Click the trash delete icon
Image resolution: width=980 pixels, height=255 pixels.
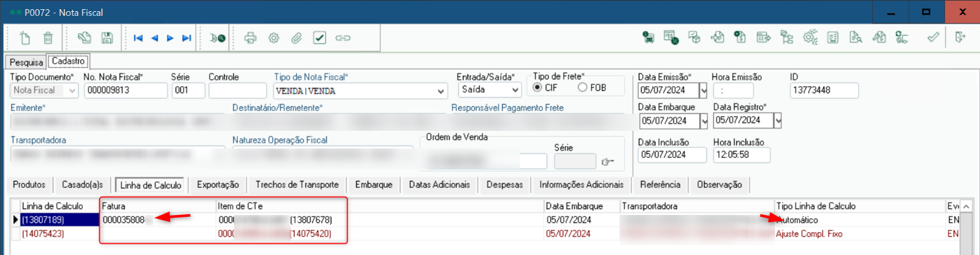pyautogui.click(x=48, y=38)
